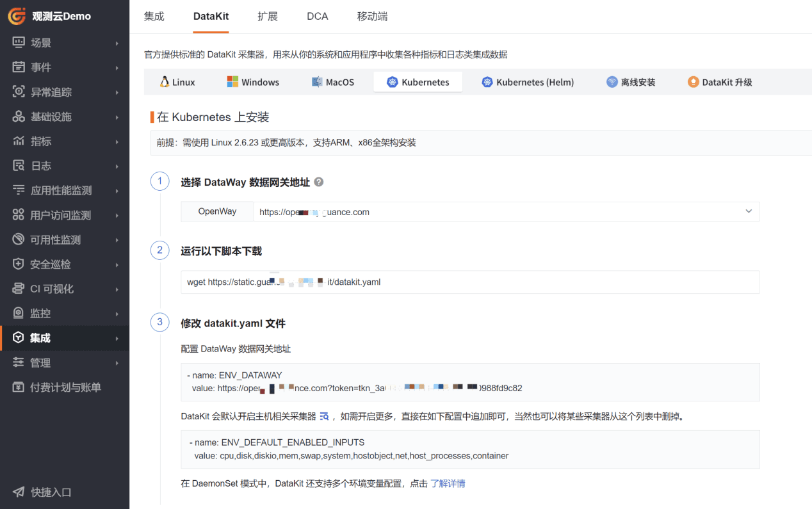
Task: Click the MacOS platform icon
Action: 317,82
